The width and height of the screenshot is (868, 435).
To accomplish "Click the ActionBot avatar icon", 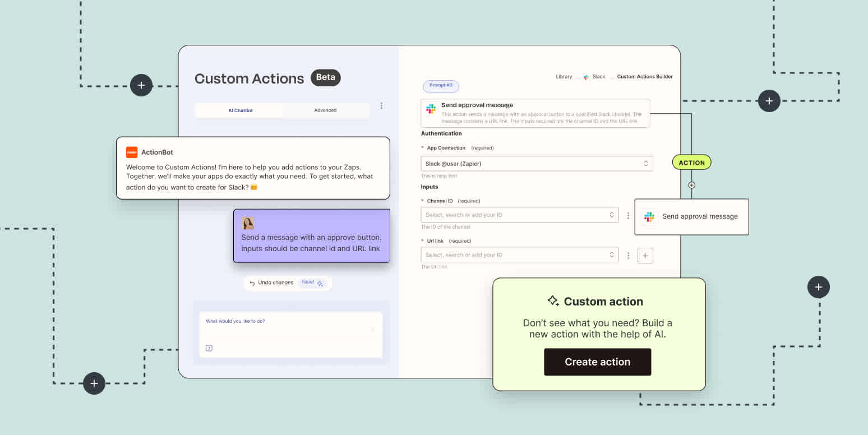I will pos(132,151).
